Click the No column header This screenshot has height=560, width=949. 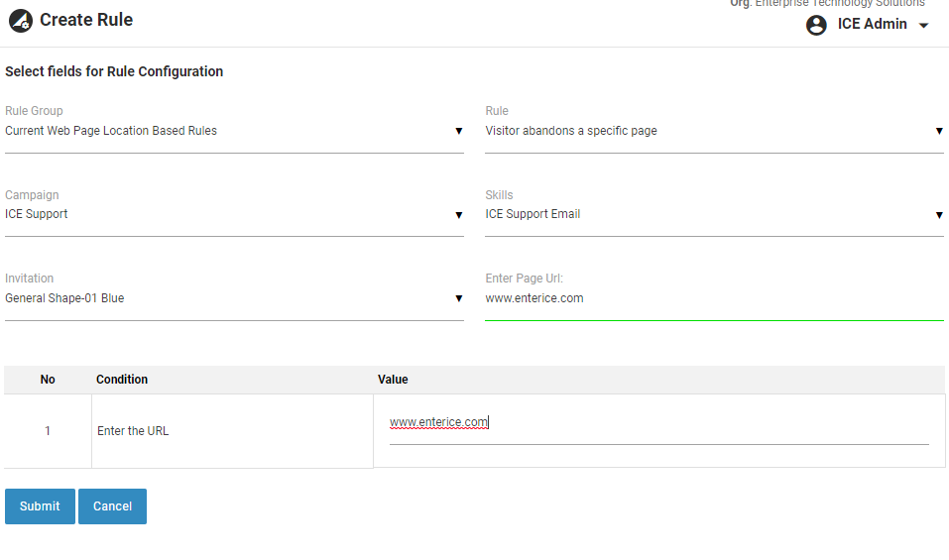click(x=48, y=380)
